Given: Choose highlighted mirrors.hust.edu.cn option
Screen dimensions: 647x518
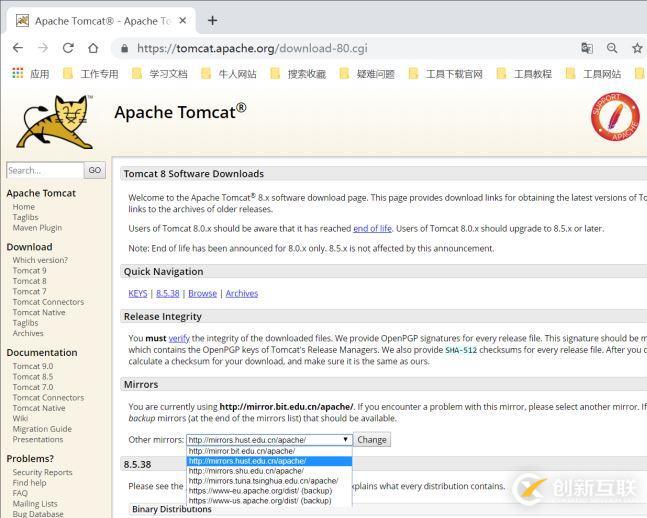Looking at the screenshot, I should [x=269, y=461].
